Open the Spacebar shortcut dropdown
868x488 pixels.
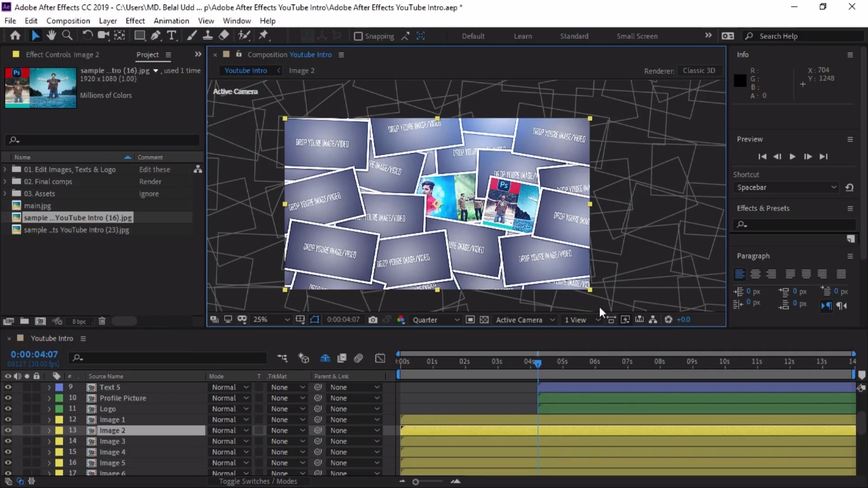click(787, 187)
